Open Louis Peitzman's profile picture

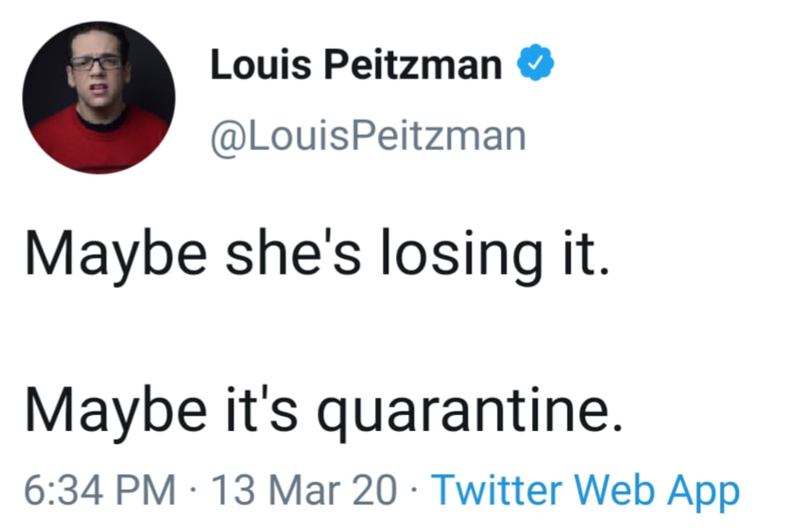(99, 98)
